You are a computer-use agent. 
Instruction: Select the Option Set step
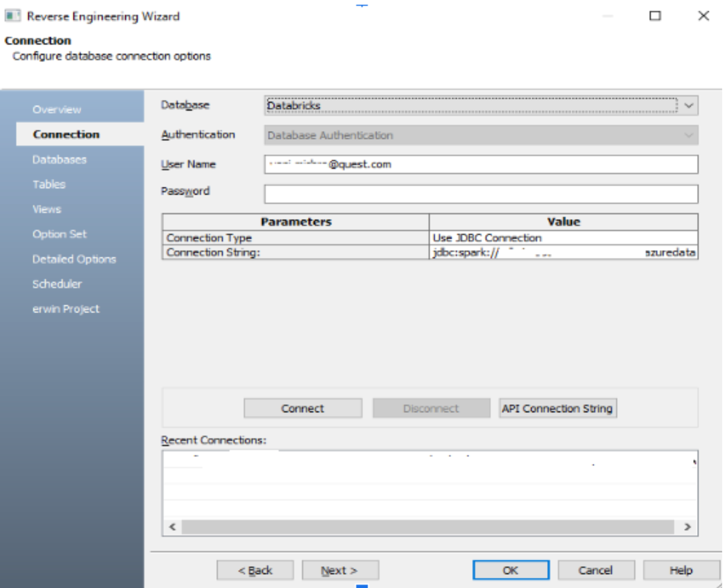pos(60,234)
